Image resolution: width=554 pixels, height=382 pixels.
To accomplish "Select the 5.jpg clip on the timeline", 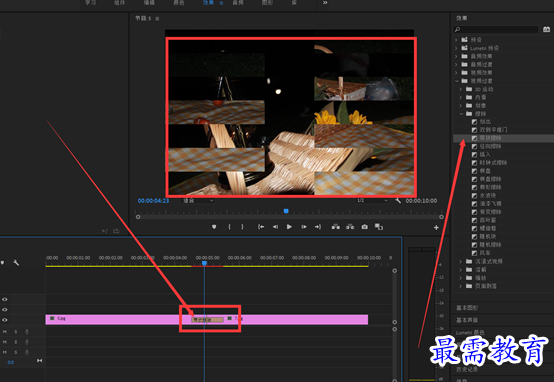I will tap(118, 319).
